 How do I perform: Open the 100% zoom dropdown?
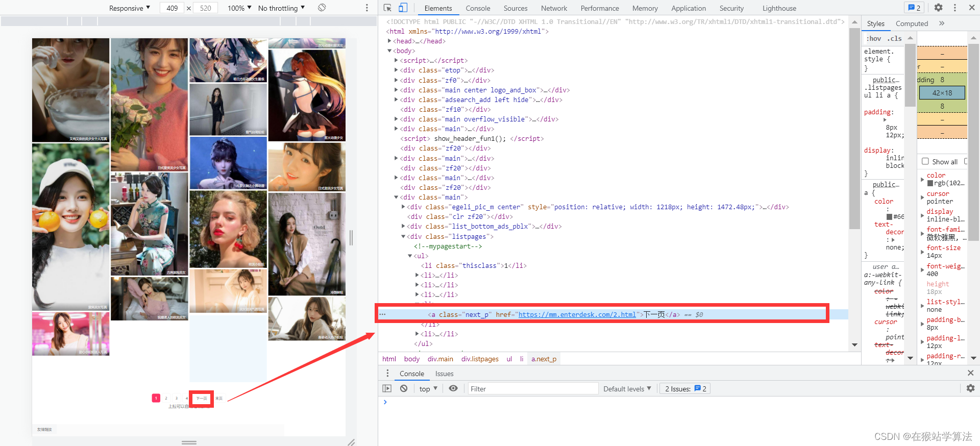click(239, 8)
